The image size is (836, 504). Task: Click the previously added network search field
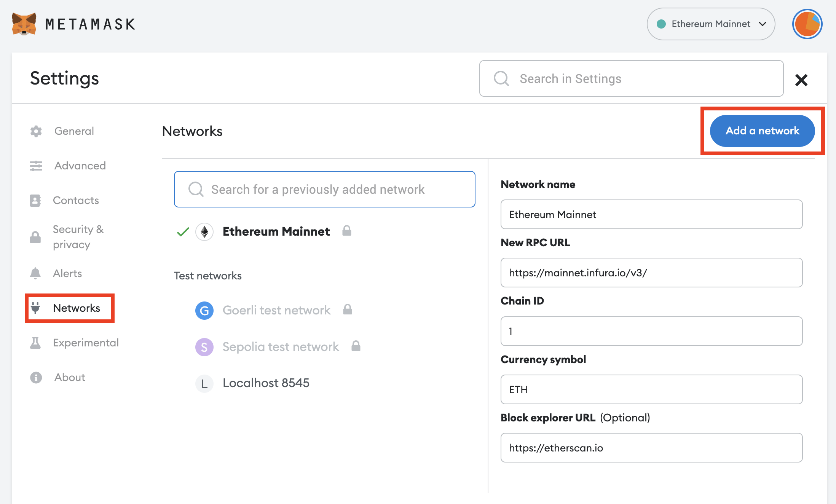[324, 189]
